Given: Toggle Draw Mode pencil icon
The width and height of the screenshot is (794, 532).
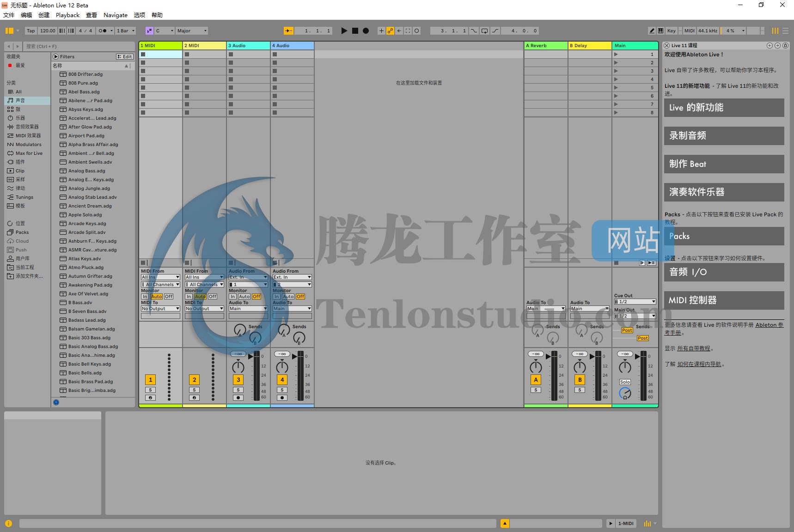Looking at the screenshot, I should (652, 31).
